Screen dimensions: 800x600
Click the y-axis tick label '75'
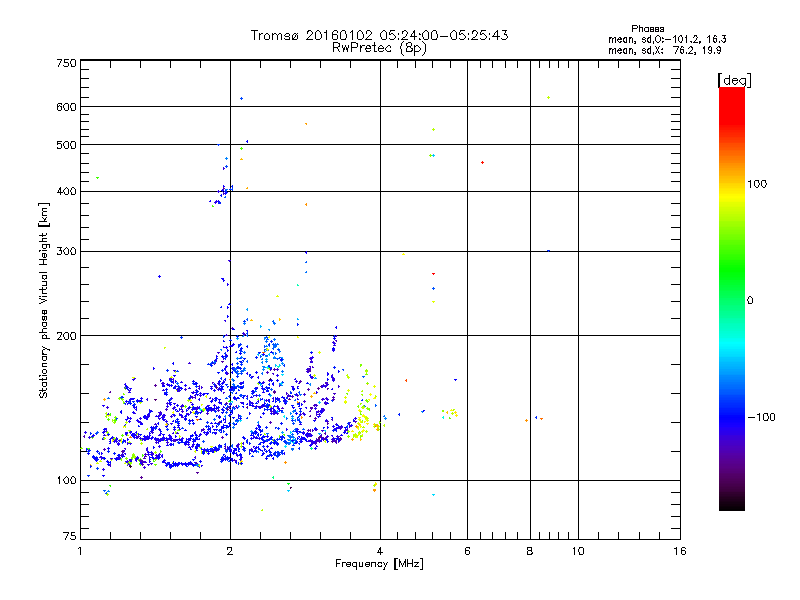70,536
